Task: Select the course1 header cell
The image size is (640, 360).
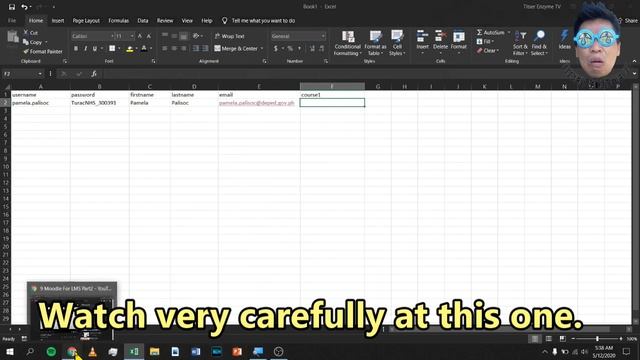Action: (x=332, y=95)
